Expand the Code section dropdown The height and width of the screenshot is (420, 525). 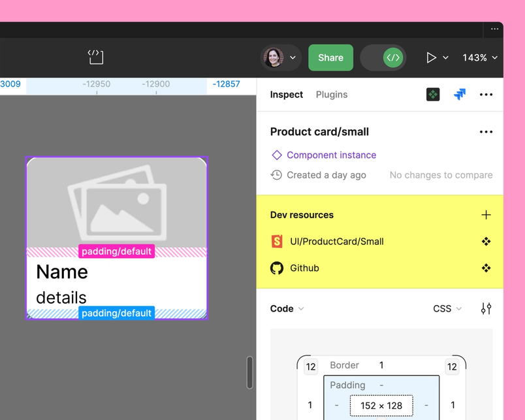tap(286, 308)
